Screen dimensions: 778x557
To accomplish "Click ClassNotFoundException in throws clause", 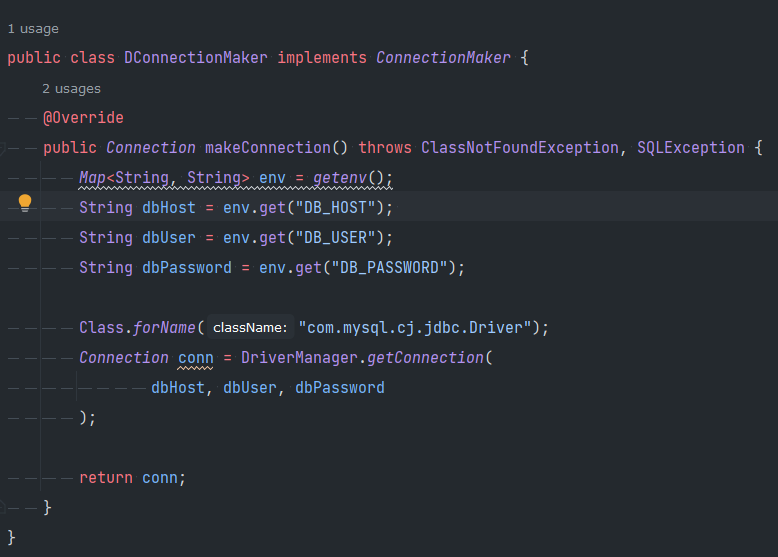I will (519, 147).
